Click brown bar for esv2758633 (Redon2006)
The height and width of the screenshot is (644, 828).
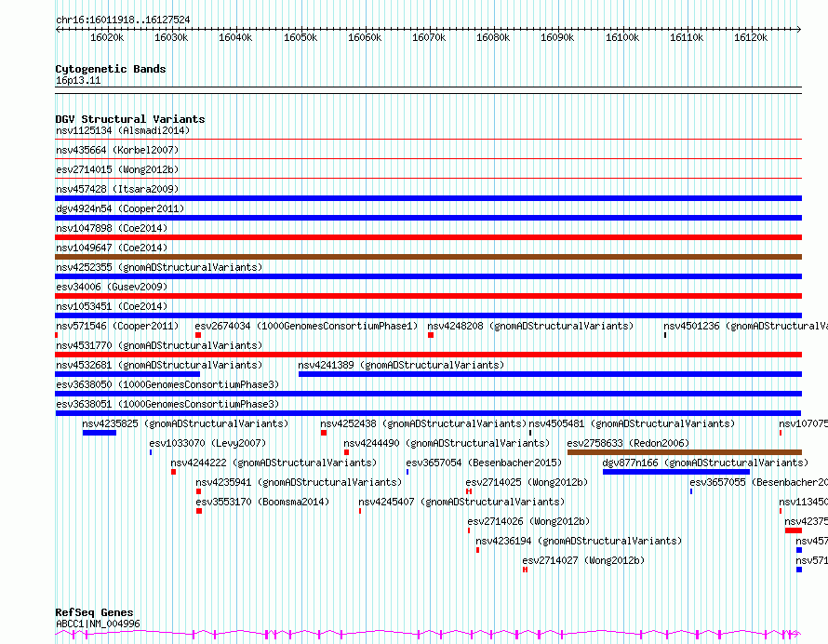685,452
